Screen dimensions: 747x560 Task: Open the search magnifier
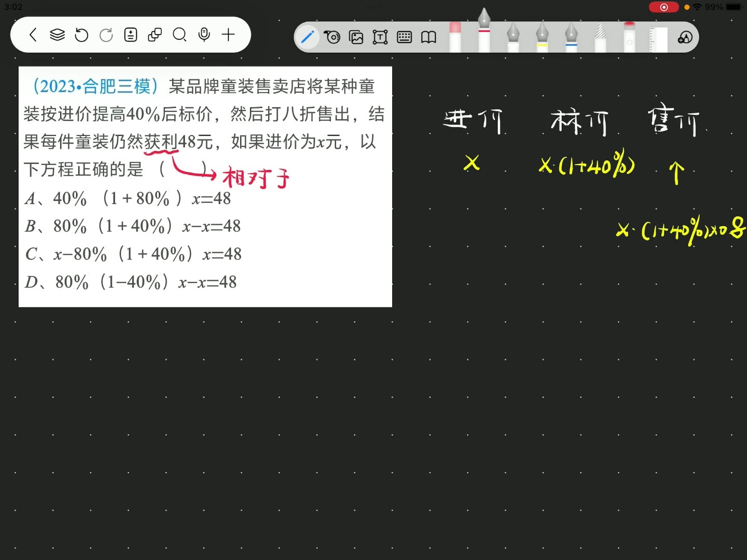[x=179, y=35]
